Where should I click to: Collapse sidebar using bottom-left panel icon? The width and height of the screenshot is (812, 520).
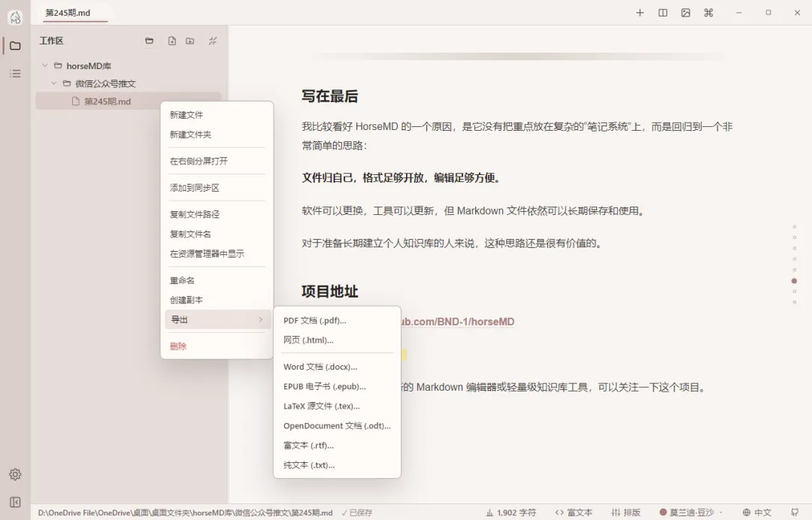pos(15,503)
